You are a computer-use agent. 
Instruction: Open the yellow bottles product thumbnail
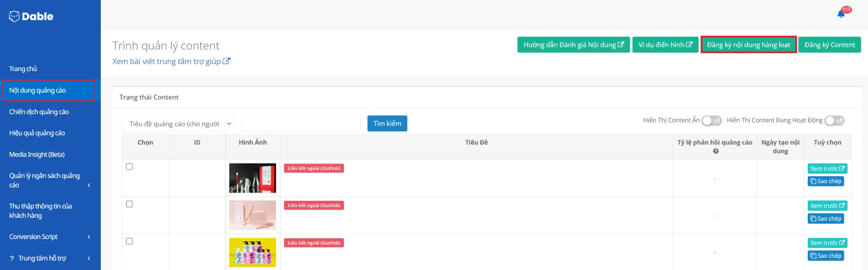(253, 252)
